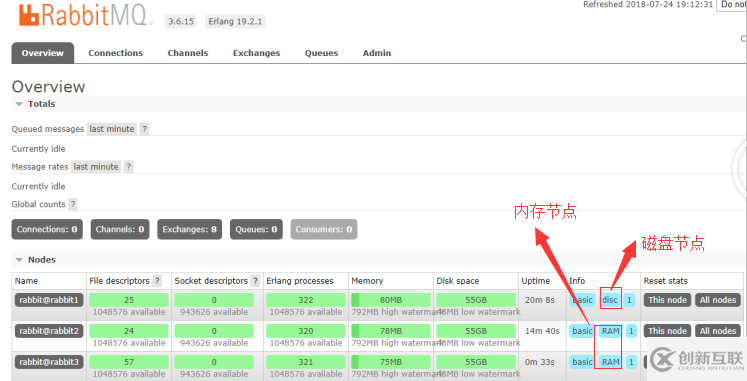Click the 78MB memory bar for rabbit2
Screen dimensions: 747x381
(x=391, y=331)
